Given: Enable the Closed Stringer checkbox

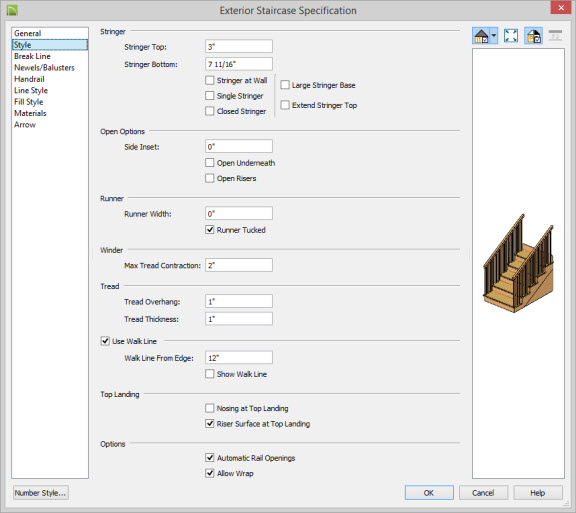Looking at the screenshot, I should tap(209, 111).
